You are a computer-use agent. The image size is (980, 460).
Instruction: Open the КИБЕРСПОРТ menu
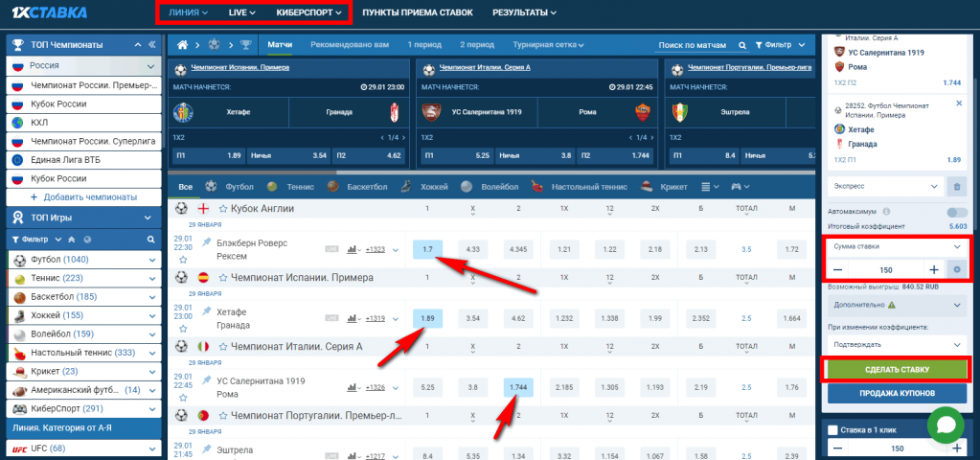[308, 12]
